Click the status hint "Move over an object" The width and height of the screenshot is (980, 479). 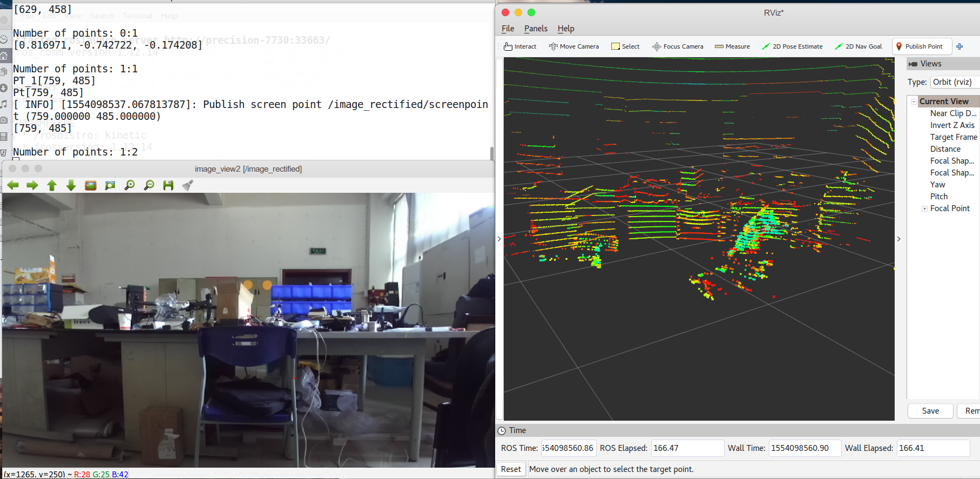pyautogui.click(x=611, y=469)
